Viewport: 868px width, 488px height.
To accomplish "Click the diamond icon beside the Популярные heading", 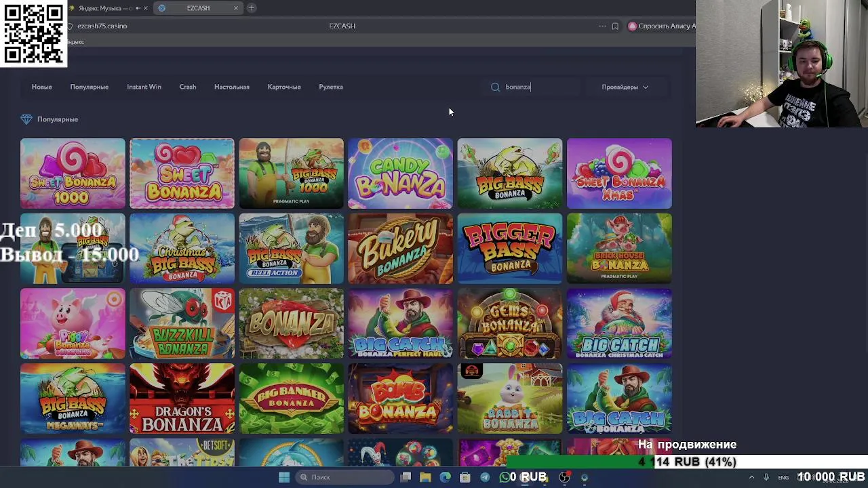I will 26,119.
